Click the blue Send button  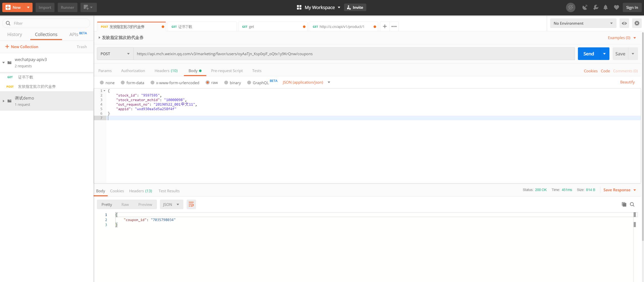(x=589, y=54)
